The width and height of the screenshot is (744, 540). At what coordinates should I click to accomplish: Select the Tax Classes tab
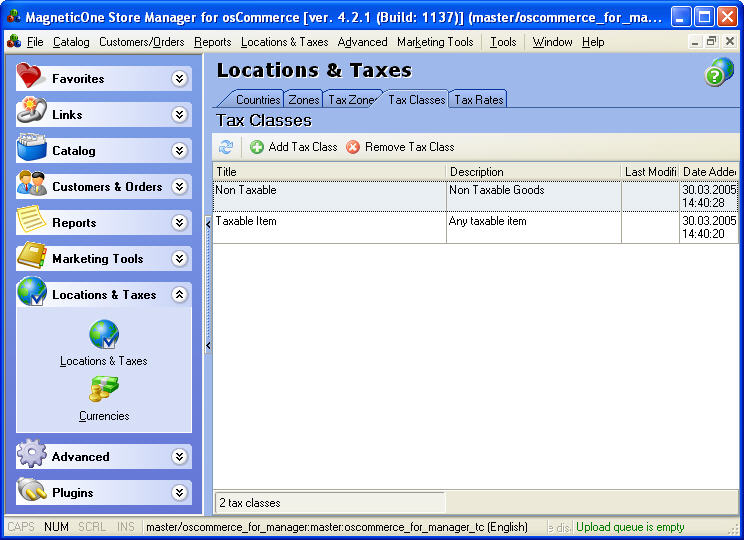click(417, 100)
